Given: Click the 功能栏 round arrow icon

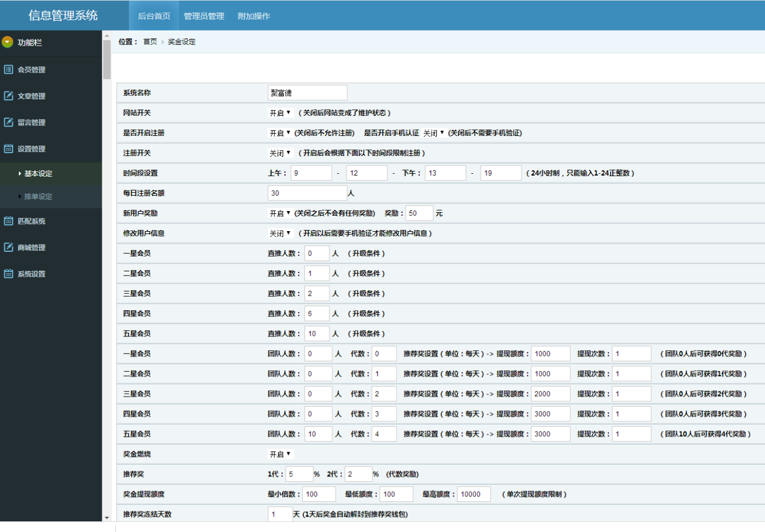Looking at the screenshot, I should (8, 42).
